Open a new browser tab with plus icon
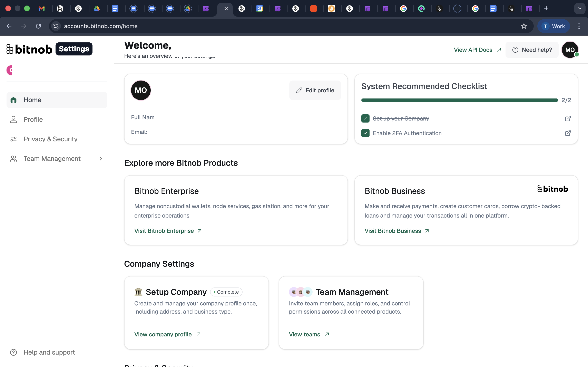Screen dimensions: 588x367 coord(546,8)
